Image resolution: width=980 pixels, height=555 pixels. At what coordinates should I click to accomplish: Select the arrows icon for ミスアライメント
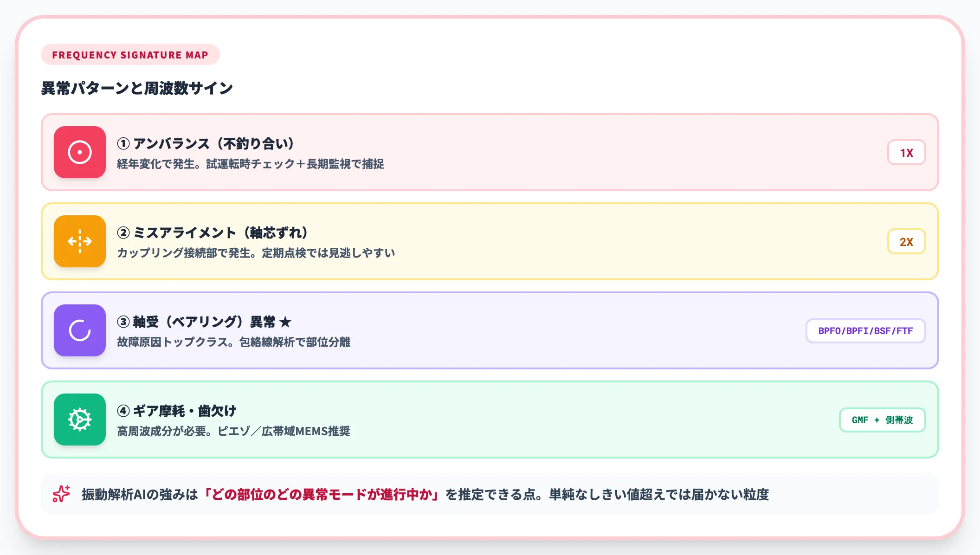(79, 241)
